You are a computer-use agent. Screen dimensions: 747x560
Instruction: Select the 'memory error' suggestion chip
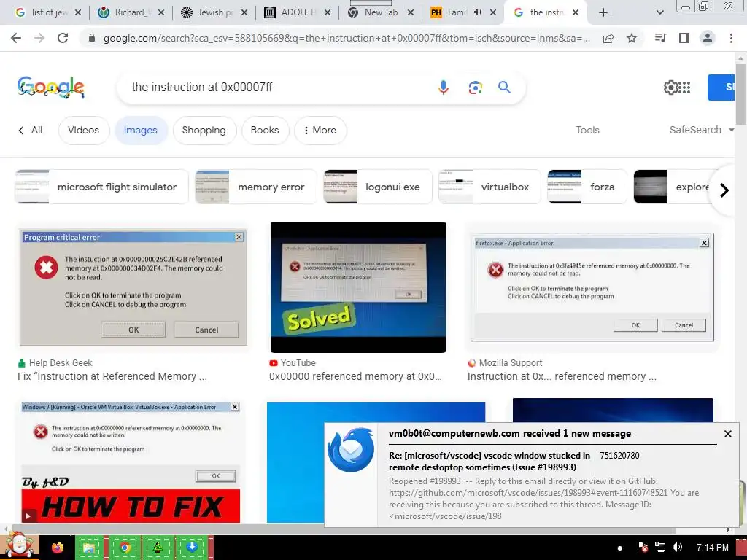click(x=256, y=187)
